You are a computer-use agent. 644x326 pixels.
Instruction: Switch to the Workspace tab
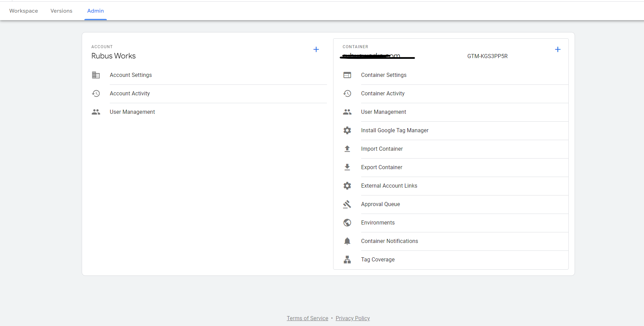[24, 11]
